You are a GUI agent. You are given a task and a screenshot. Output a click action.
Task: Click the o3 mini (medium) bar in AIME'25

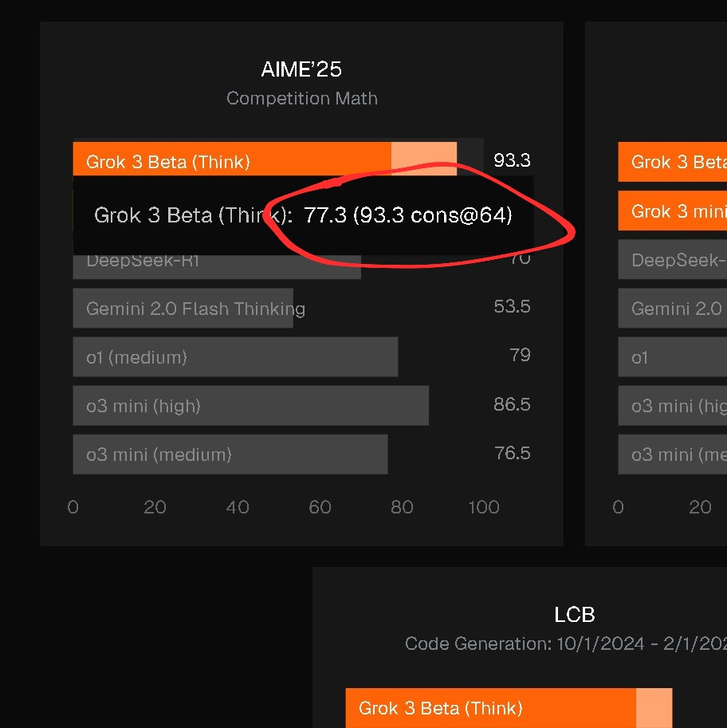pyautogui.click(x=230, y=455)
